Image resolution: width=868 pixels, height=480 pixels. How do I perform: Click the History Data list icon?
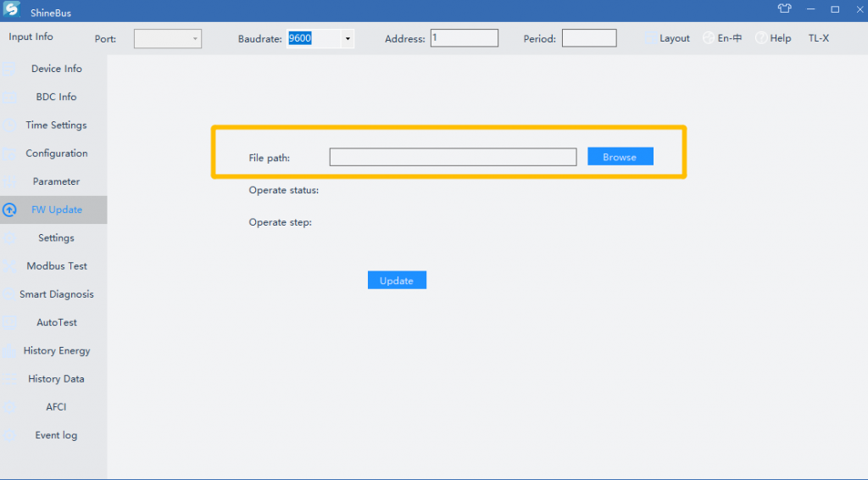click(x=8, y=379)
